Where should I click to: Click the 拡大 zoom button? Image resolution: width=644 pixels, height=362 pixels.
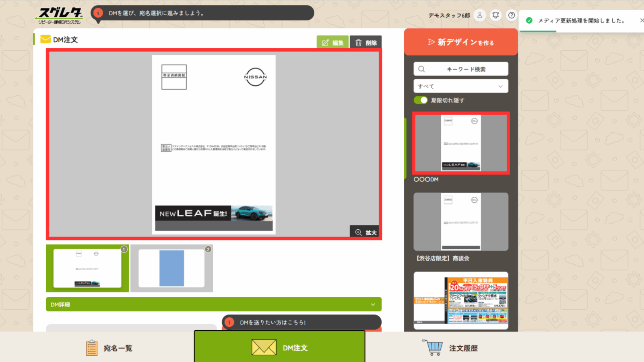click(365, 232)
